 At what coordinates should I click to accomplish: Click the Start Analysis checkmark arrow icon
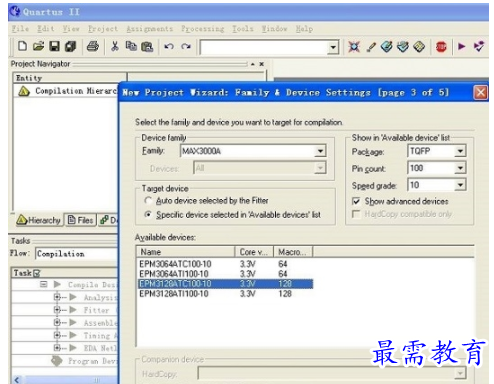click(479, 46)
